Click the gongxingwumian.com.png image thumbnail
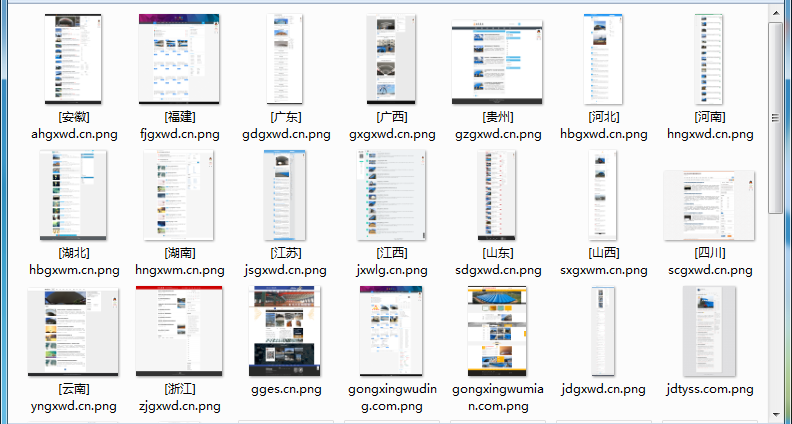Screen dimensions: 792x424 pyautogui.click(x=497, y=330)
